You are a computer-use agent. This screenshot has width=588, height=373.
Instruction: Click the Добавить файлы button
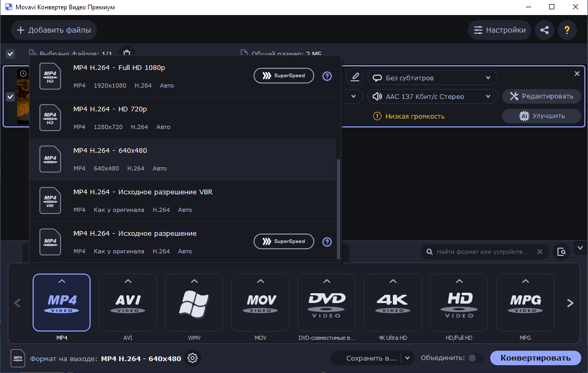click(x=54, y=30)
